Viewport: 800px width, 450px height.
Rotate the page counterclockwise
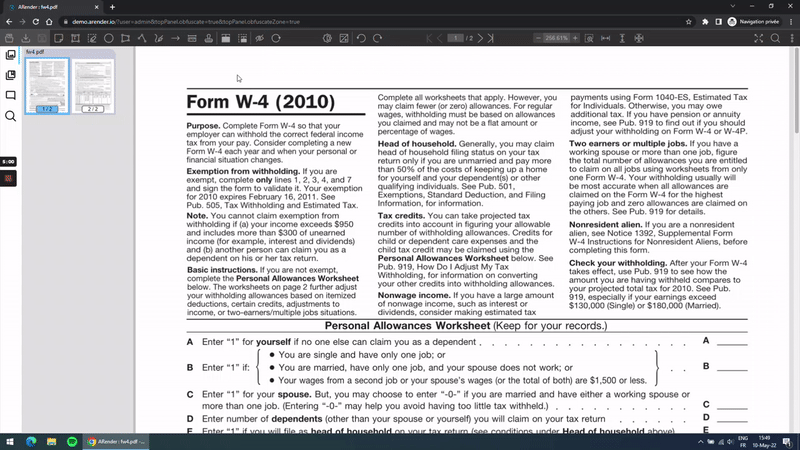[x=361, y=38]
